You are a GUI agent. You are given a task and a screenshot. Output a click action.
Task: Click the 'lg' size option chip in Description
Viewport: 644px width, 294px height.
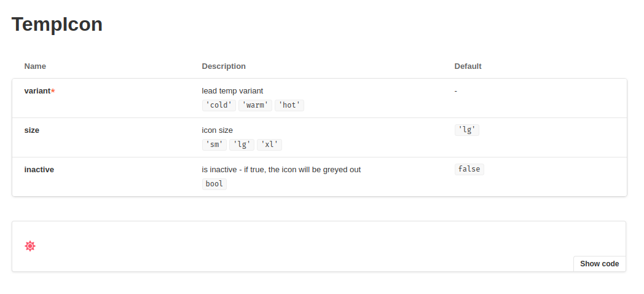241,145
